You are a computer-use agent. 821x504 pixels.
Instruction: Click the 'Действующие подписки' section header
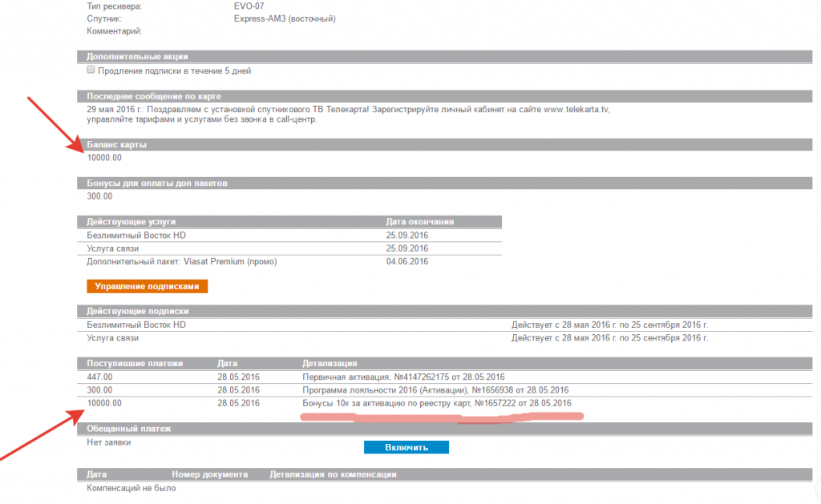(137, 311)
